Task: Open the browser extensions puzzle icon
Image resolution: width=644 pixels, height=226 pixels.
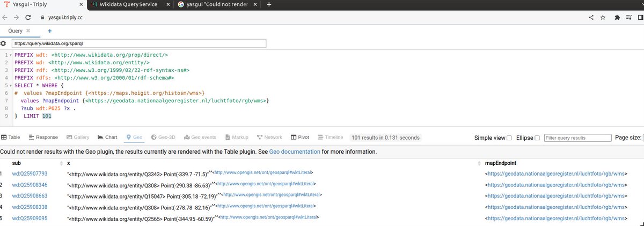Action: tap(617, 17)
